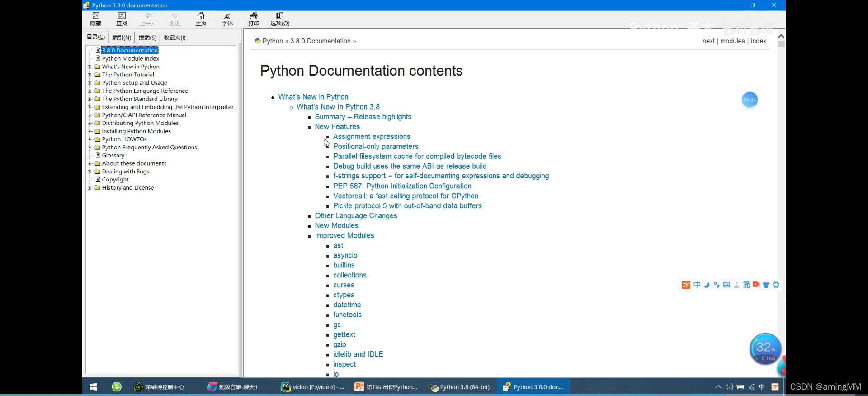Open the asyncio module link
This screenshot has height=396, width=868.
345,256
